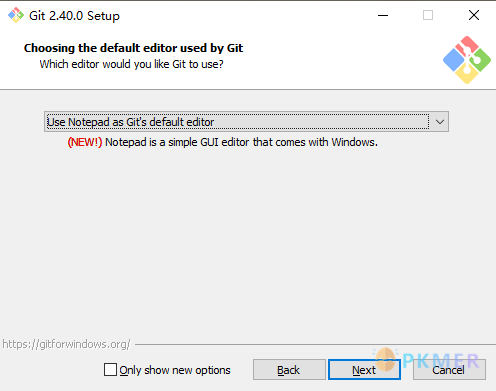Open the default editor dropdown arrow
Screen dimensions: 496x391
point(440,122)
